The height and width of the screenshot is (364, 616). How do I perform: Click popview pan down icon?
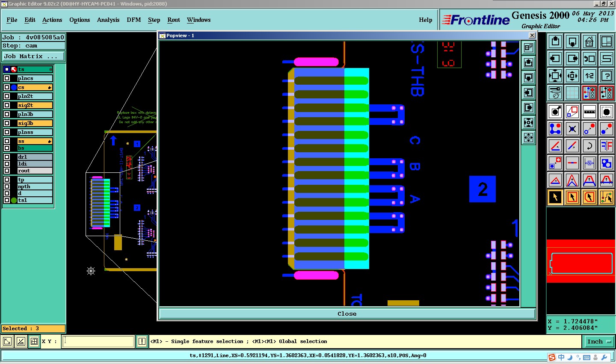pos(529,77)
